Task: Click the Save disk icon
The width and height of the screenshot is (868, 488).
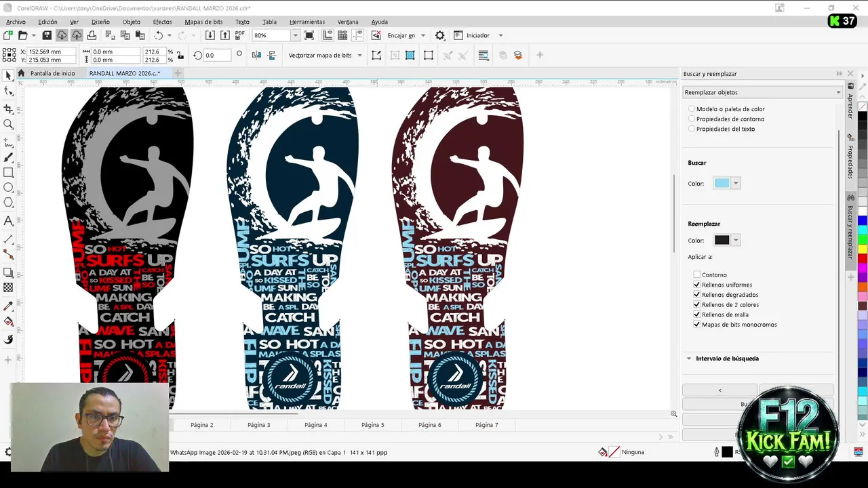Action: pos(47,35)
